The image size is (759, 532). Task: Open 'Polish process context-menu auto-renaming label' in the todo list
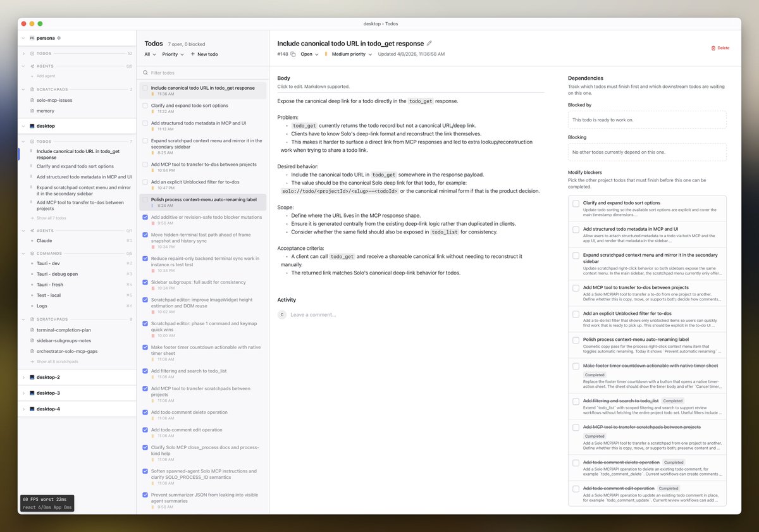[203, 202]
